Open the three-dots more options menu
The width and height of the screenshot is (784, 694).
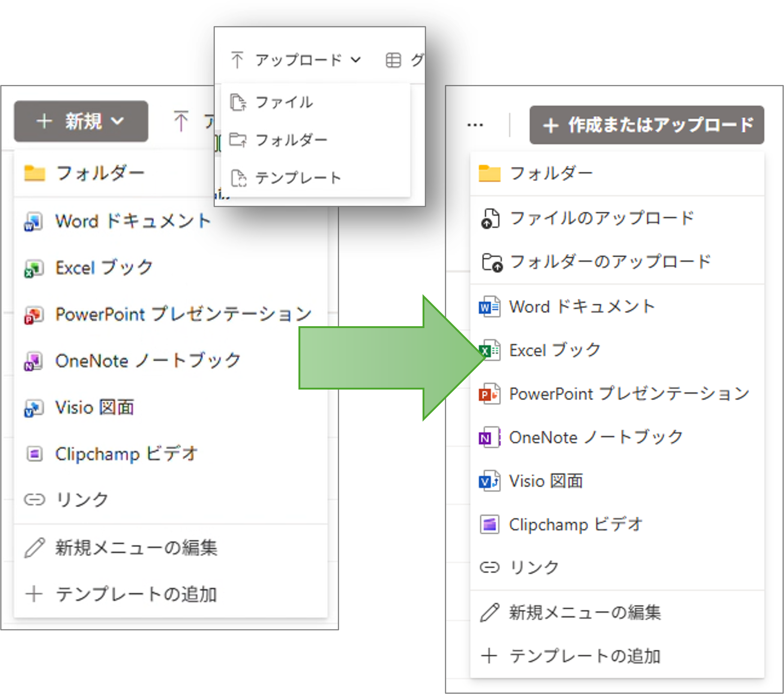(475, 125)
